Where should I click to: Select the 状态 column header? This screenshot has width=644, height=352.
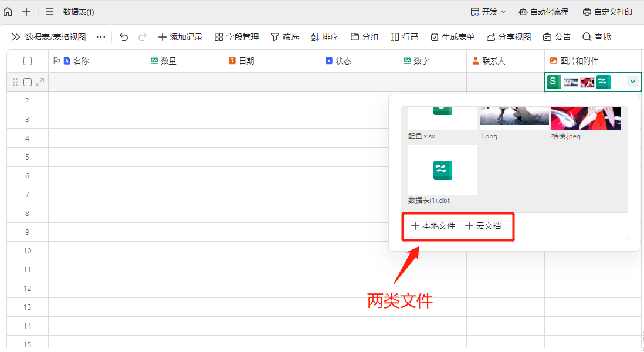coord(359,61)
